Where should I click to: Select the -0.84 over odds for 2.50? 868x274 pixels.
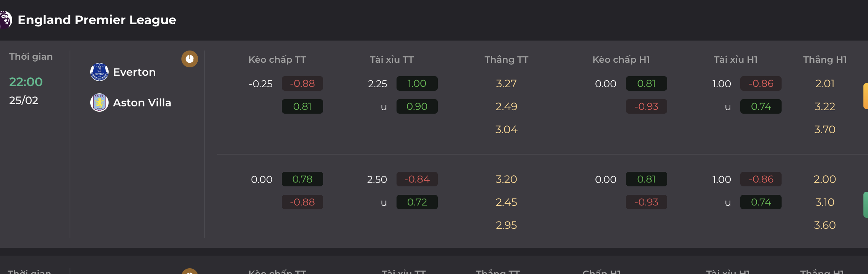click(x=417, y=179)
